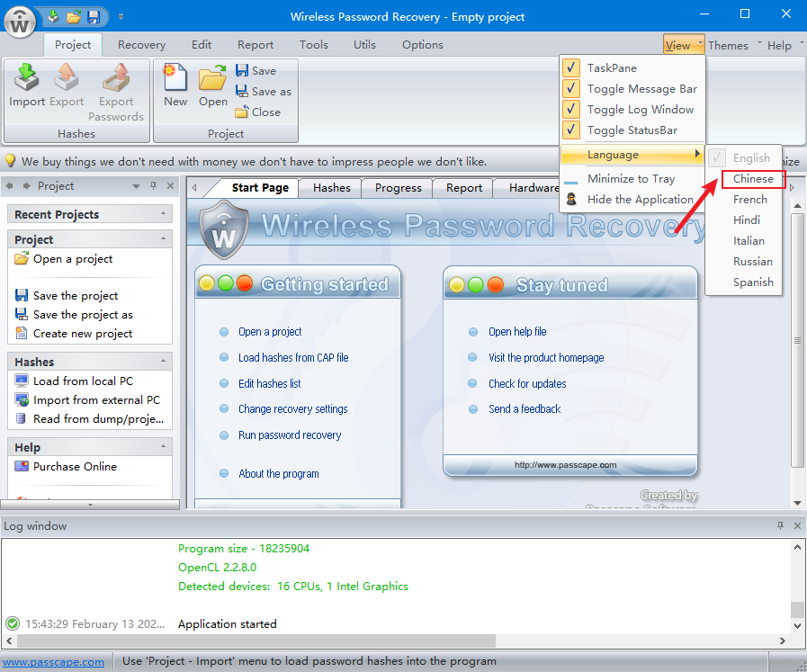The width and height of the screenshot is (807, 672).
Task: Open the Hashes page tab
Action: point(331,188)
